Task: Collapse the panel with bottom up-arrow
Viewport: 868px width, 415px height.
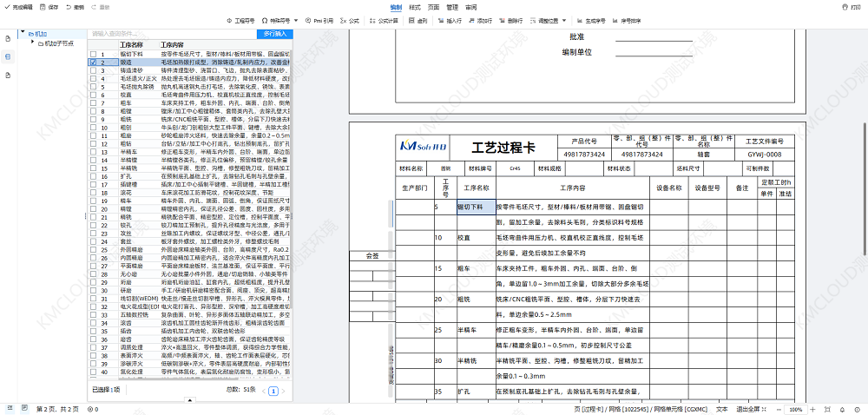Action: [190, 400]
